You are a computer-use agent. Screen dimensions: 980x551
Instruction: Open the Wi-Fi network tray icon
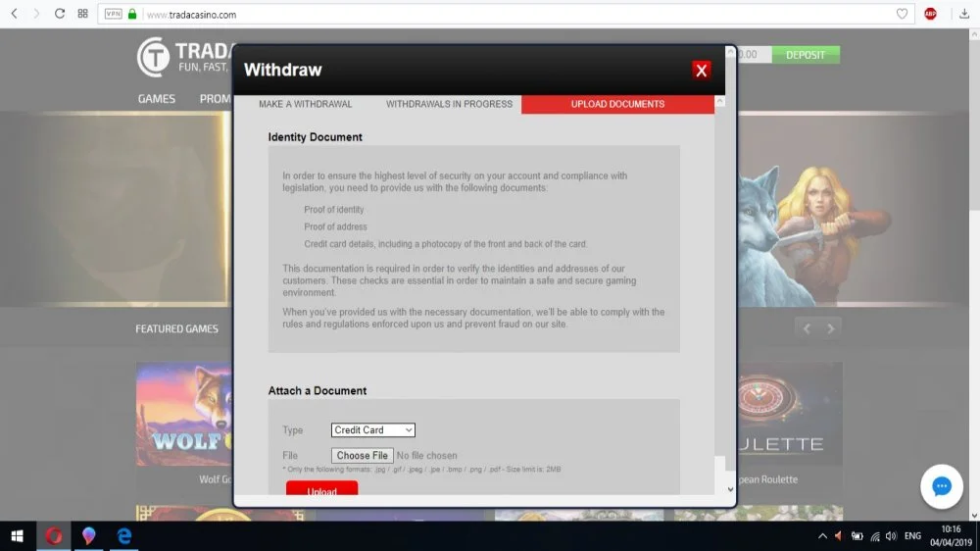[x=875, y=536]
